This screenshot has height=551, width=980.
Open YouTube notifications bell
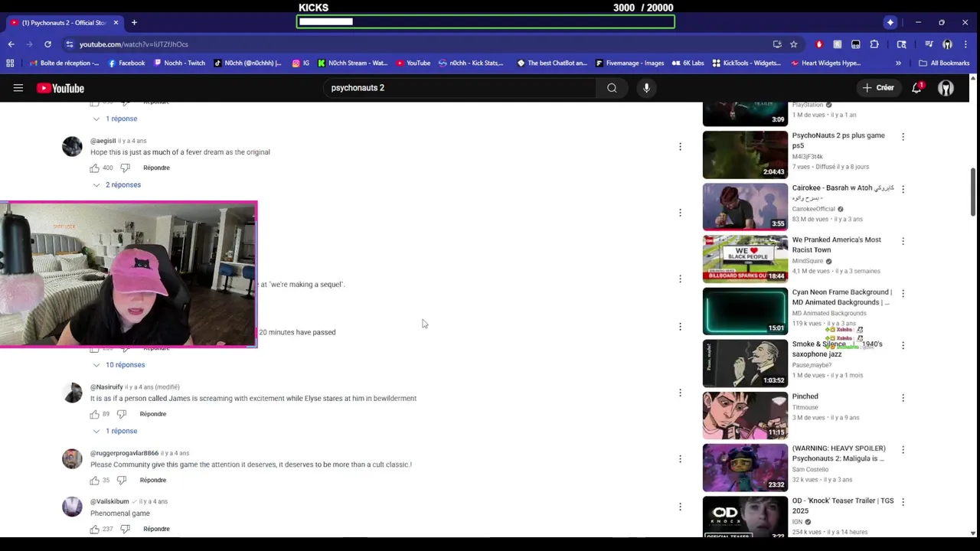click(916, 88)
